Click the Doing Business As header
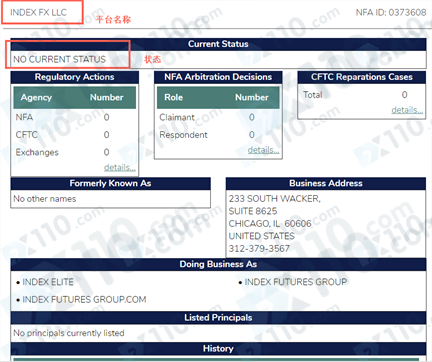Viewport: 432px width, 362px height. point(218,264)
